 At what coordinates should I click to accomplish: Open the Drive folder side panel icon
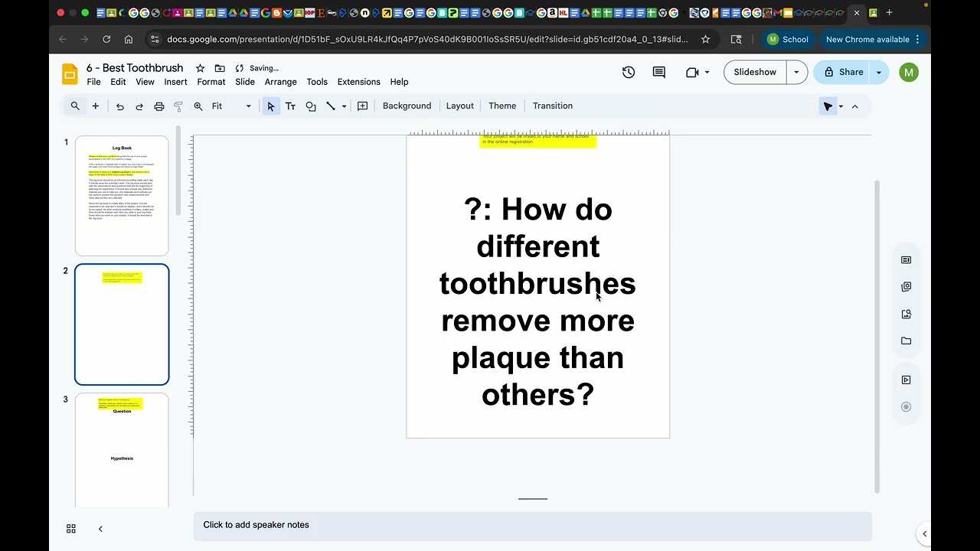tap(906, 341)
